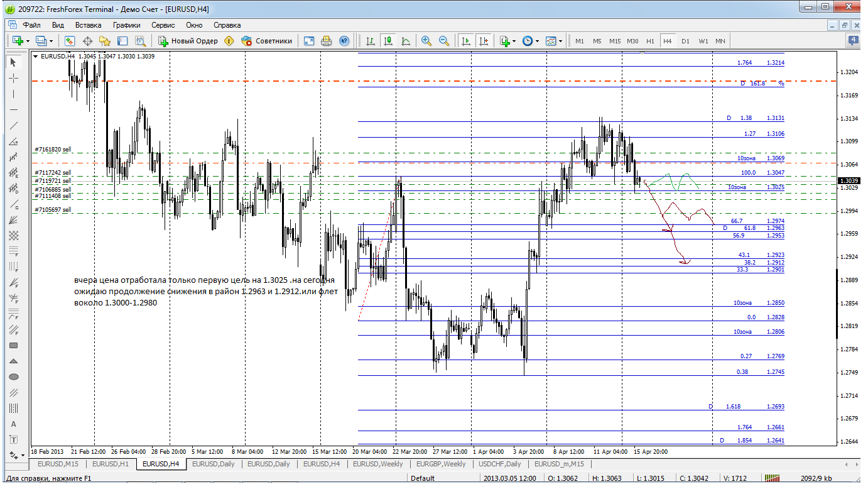Select the crosshair tool in the left toolbar
Viewport: 868px width, 489px height.
14,78
